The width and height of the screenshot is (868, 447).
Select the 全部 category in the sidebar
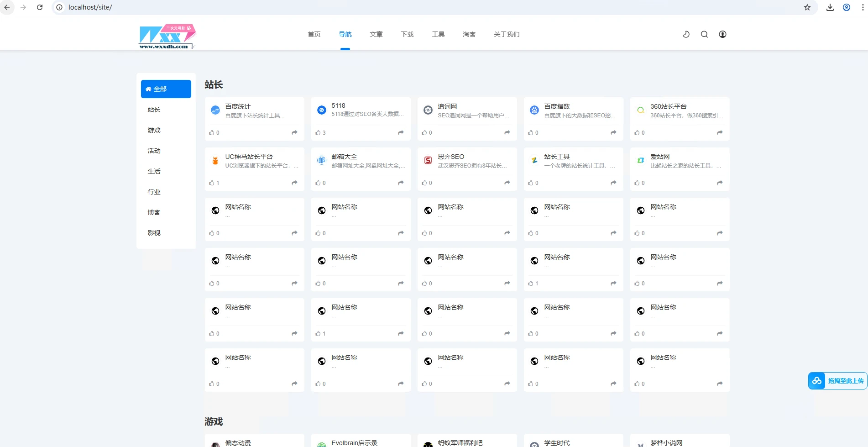(x=166, y=89)
